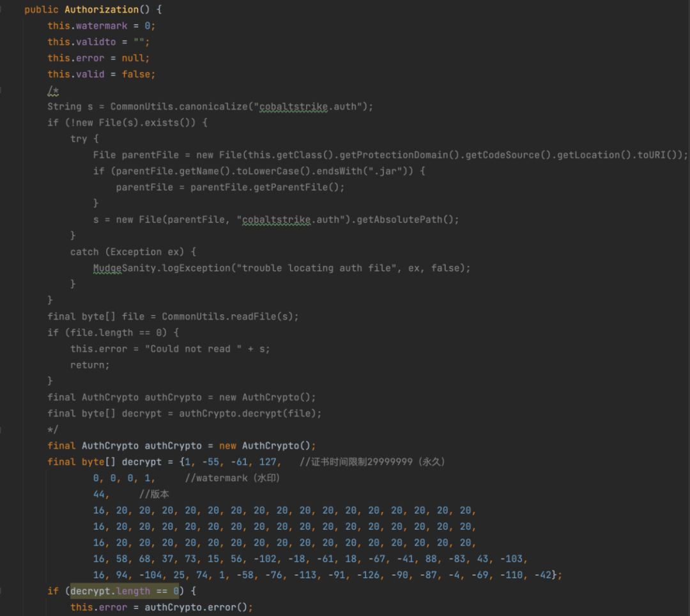The image size is (690, 616).
Task: Click the "this.valid = false;" statement
Action: 101,74
